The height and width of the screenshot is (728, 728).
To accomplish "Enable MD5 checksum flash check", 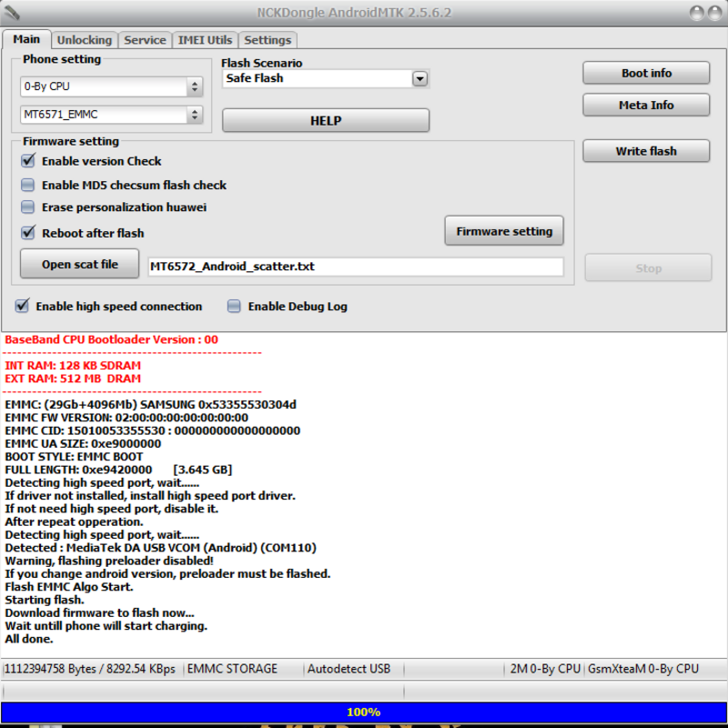I will [28, 185].
